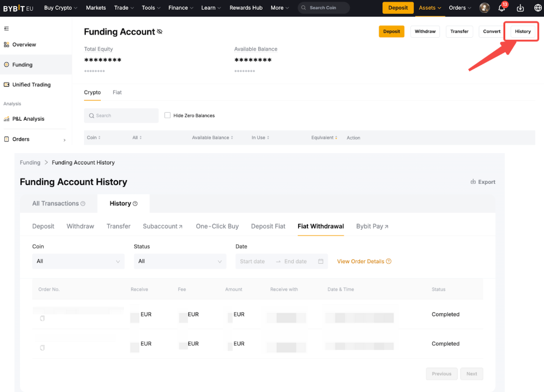Expand the Coin filter dropdown
This screenshot has width=544, height=392.
coord(78,262)
